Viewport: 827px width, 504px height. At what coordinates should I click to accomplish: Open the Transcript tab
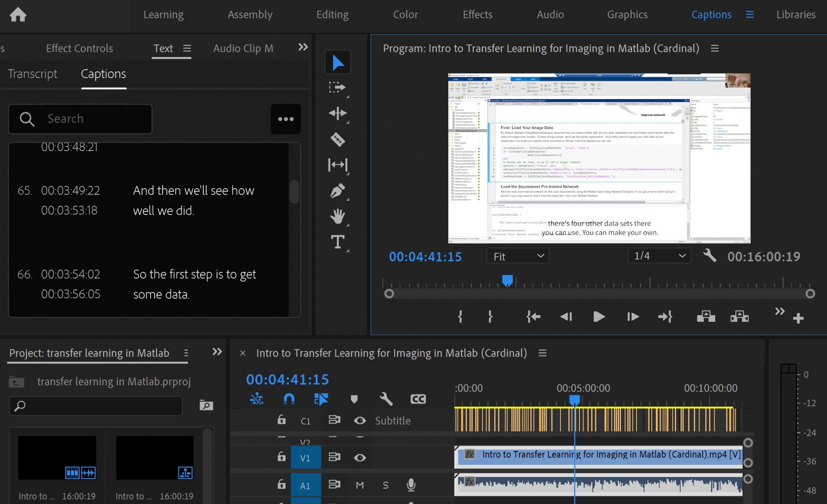pyautogui.click(x=33, y=74)
